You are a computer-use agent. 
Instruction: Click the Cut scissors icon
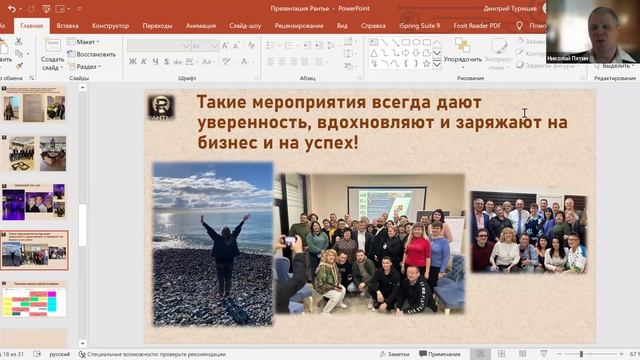coord(18,41)
